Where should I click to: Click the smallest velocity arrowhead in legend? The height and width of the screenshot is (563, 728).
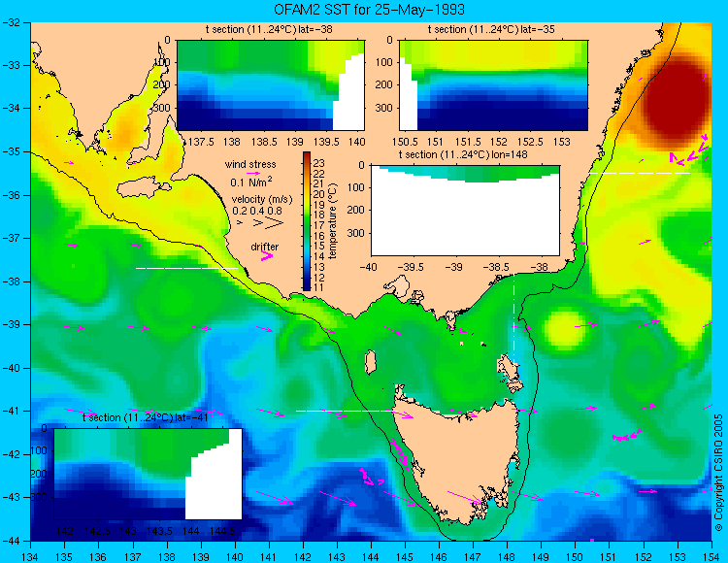(240, 223)
